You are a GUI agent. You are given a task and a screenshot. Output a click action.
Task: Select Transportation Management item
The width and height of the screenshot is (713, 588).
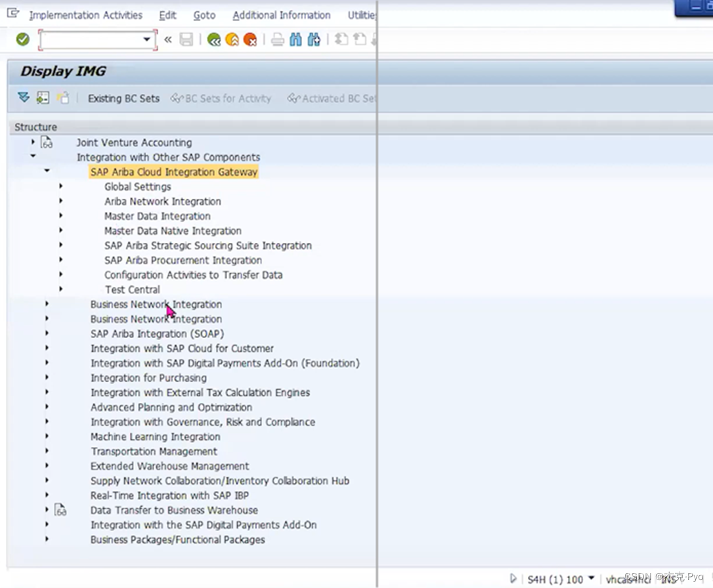[154, 451]
